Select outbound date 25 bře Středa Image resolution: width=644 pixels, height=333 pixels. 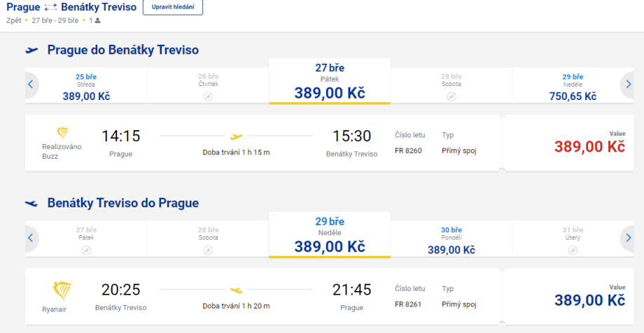tap(85, 86)
